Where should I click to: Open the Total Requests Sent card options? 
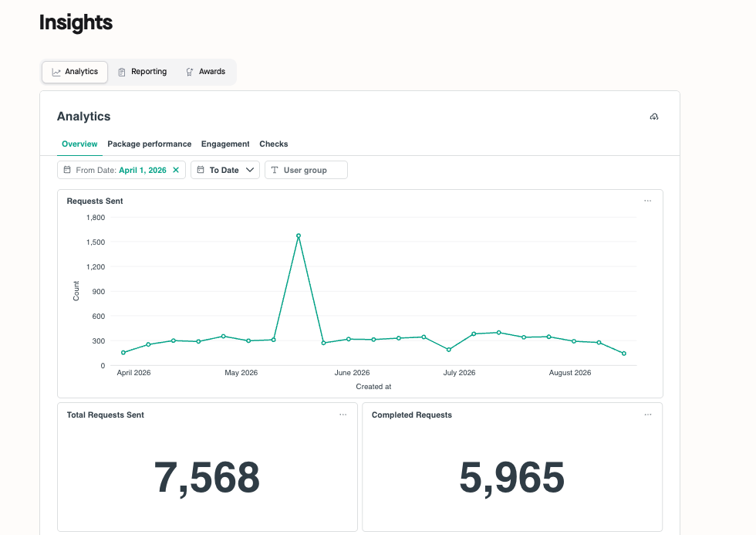click(343, 415)
